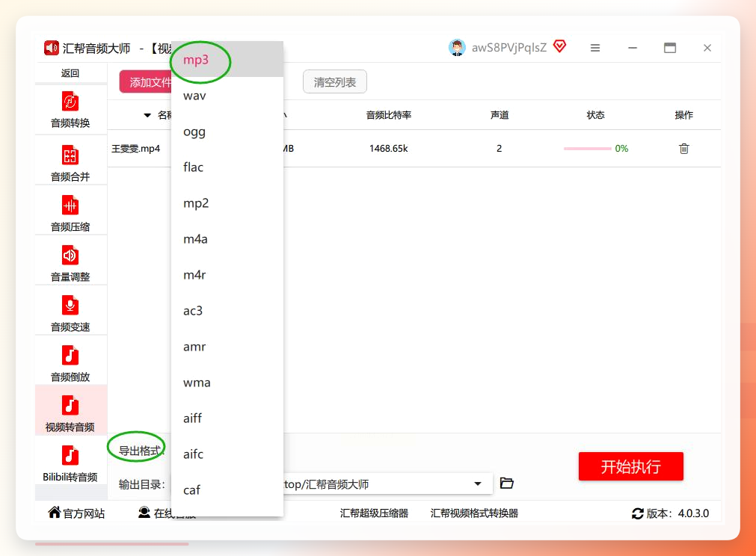Click the 操作 column header
Screen dimensions: 756x556
point(683,114)
